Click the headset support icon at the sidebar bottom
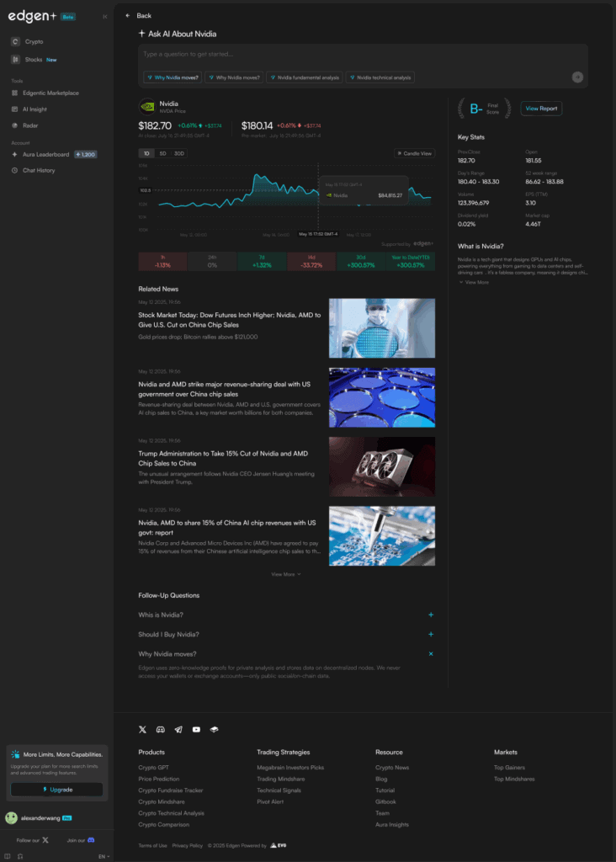Viewport: 616px width, 862px height. (20, 856)
